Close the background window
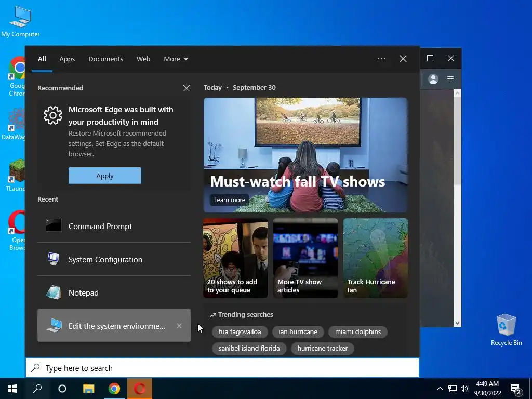Image resolution: width=532 pixels, height=399 pixels. 451,58
